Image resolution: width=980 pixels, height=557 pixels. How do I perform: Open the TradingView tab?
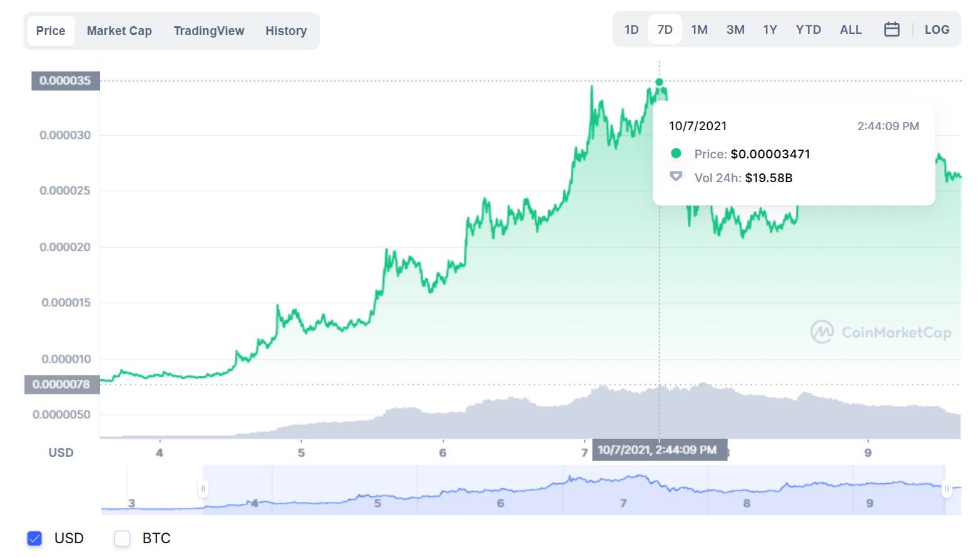pyautogui.click(x=209, y=30)
